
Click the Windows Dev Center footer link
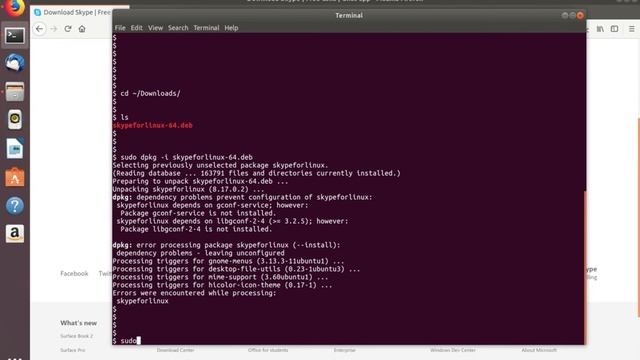click(x=452, y=350)
